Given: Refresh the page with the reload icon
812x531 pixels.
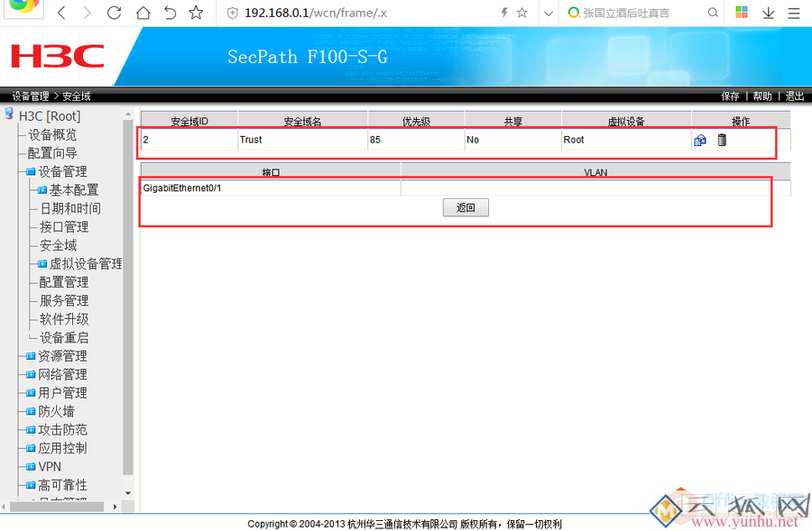Looking at the screenshot, I should pyautogui.click(x=115, y=13).
